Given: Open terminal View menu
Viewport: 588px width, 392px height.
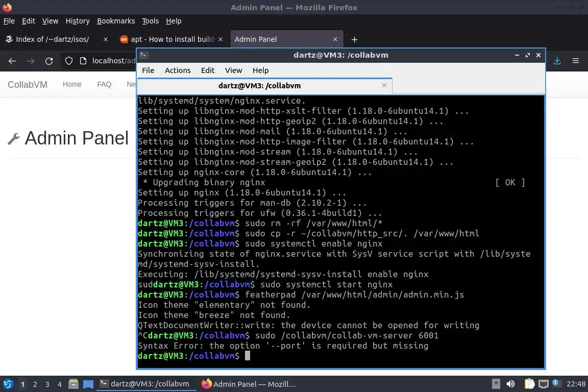Looking at the screenshot, I should pos(233,70).
